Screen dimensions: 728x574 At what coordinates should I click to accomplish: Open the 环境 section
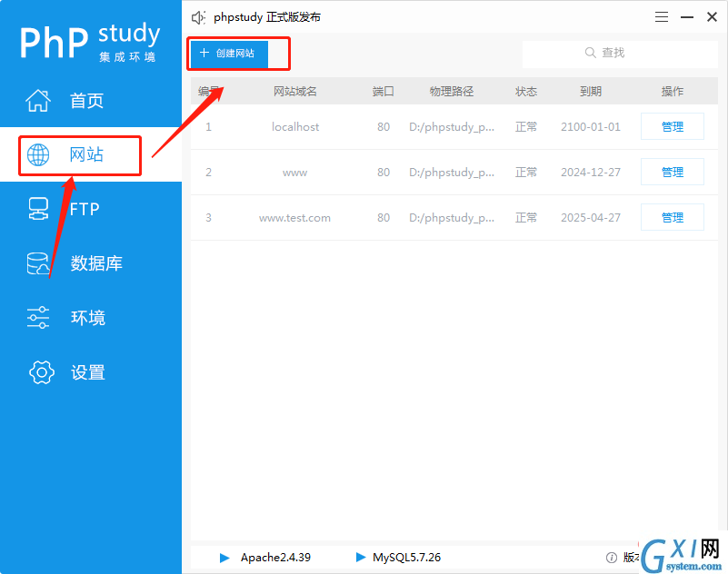click(88, 318)
